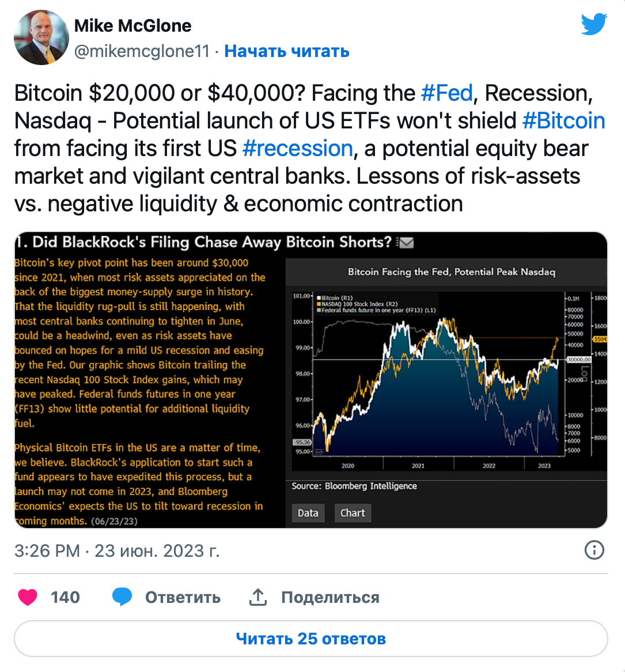The width and height of the screenshot is (625, 672).
Task: Like the tweet with heart icon
Action: [28, 597]
